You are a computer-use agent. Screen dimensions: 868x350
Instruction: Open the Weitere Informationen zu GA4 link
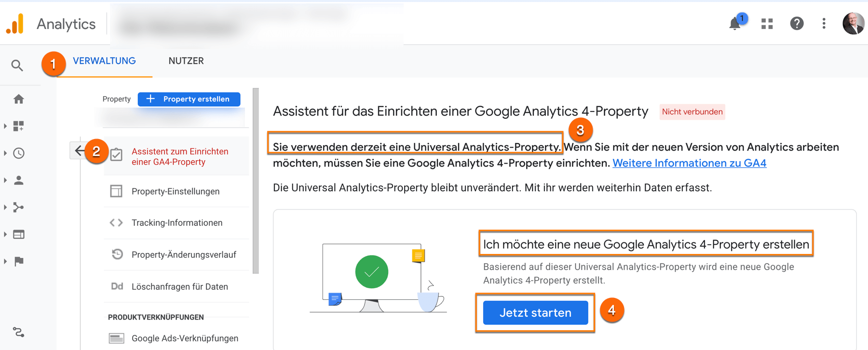(x=689, y=163)
